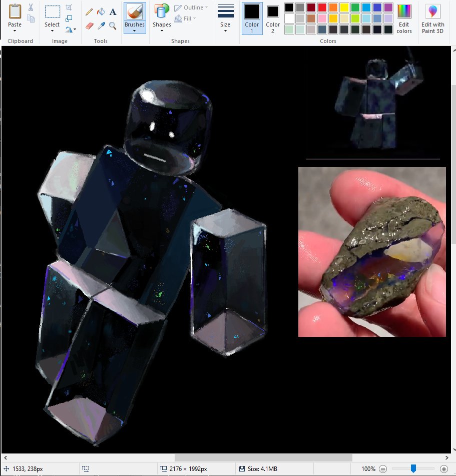Open the Select options dropdown arrow
The width and height of the screenshot is (456, 476).
(x=52, y=30)
